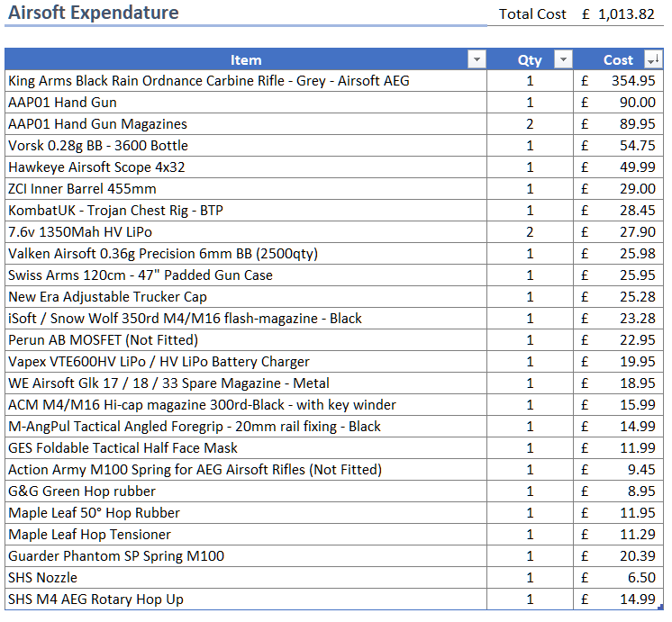Click the Cost column header

coord(619,59)
